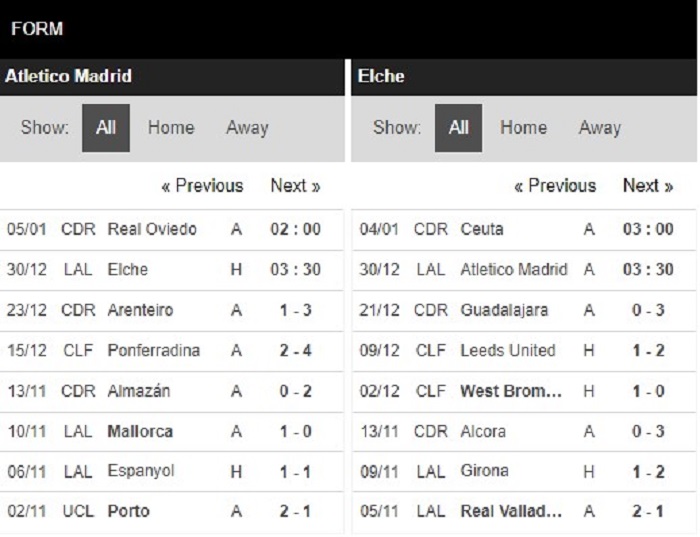
Task: Show Elche Home matches only
Action: [x=523, y=128]
